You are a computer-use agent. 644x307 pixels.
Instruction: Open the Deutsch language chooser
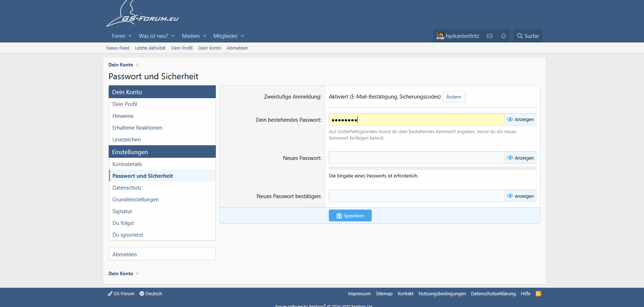151,294
